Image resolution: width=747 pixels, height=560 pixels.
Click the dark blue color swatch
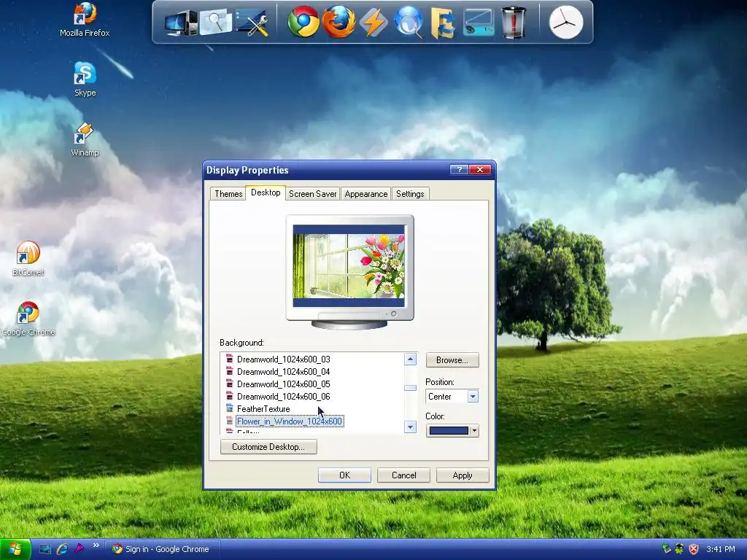(x=449, y=430)
